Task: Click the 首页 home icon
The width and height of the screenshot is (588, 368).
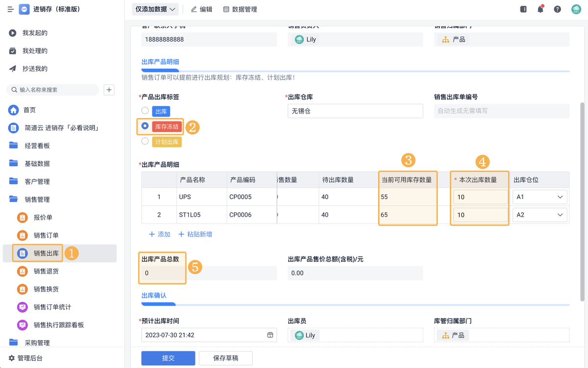Action: [x=14, y=110]
